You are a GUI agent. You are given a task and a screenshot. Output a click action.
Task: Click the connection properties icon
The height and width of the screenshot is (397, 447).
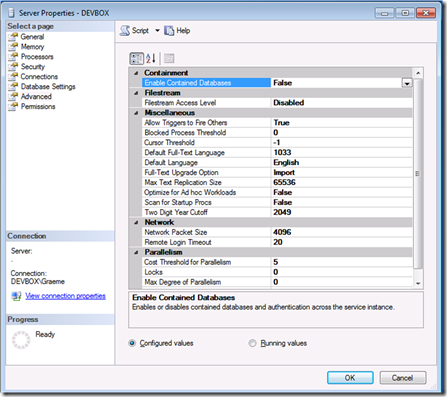pyautogui.click(x=16, y=296)
